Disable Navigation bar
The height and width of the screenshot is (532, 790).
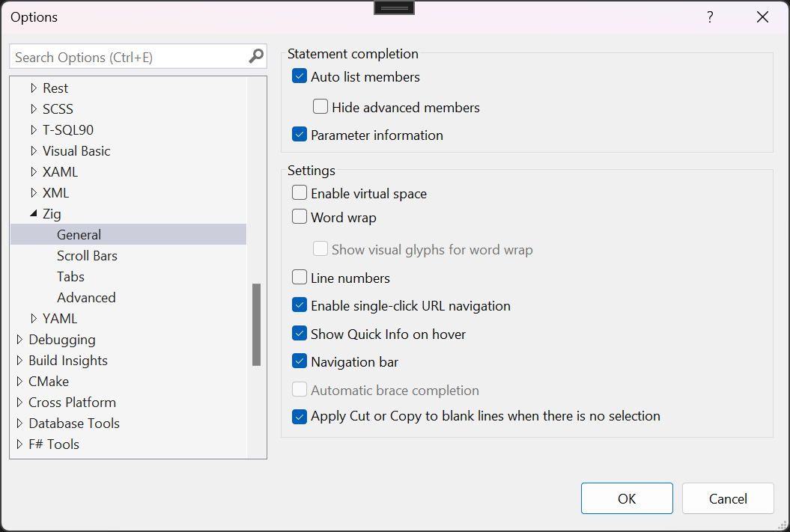tap(300, 361)
